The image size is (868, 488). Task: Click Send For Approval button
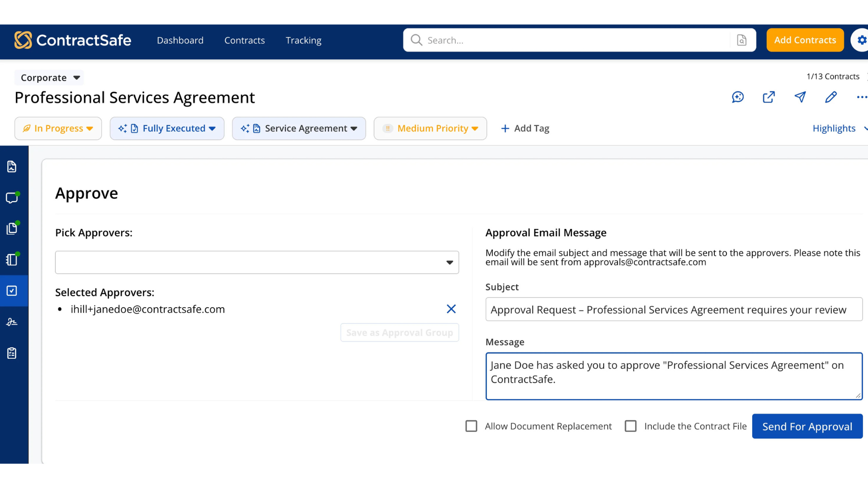(x=807, y=426)
